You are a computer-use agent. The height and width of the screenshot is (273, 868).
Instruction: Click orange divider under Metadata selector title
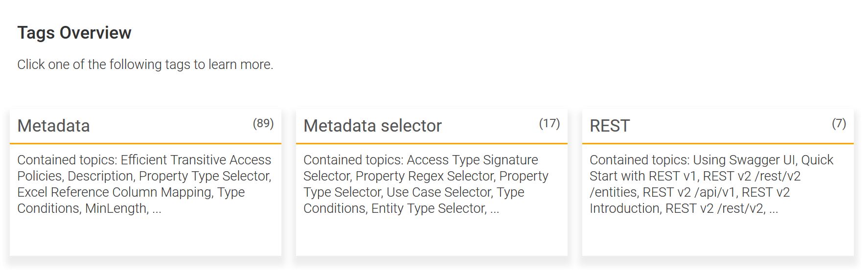432,143
